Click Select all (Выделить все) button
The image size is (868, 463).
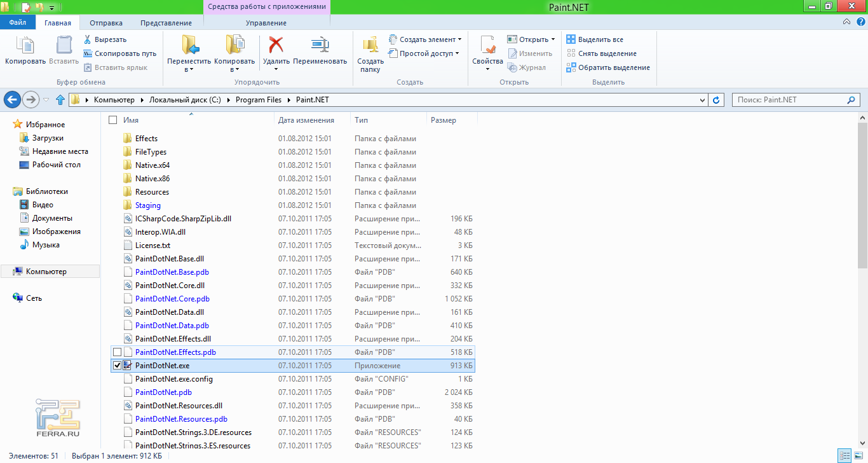coord(595,39)
